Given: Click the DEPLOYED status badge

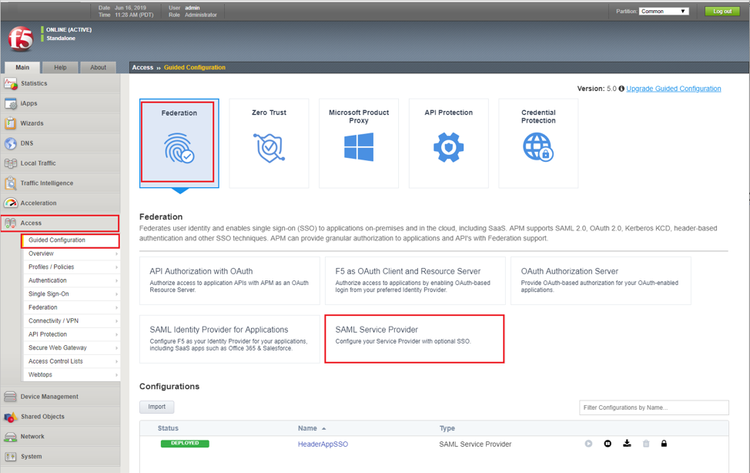Looking at the screenshot, I should pos(185,443).
